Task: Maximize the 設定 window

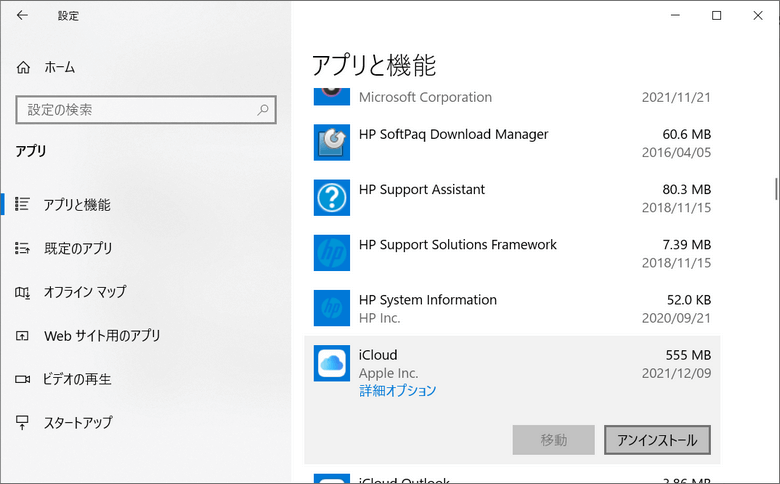Action: pyautogui.click(x=716, y=15)
